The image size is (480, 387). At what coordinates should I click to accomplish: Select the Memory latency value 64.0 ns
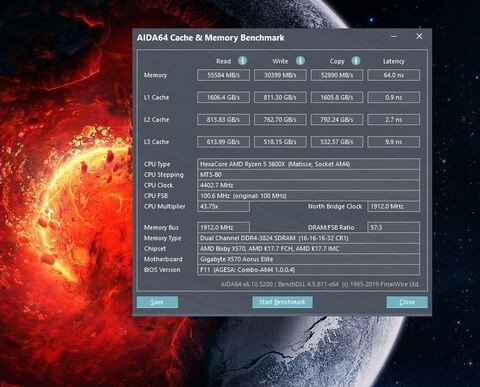[x=393, y=75]
